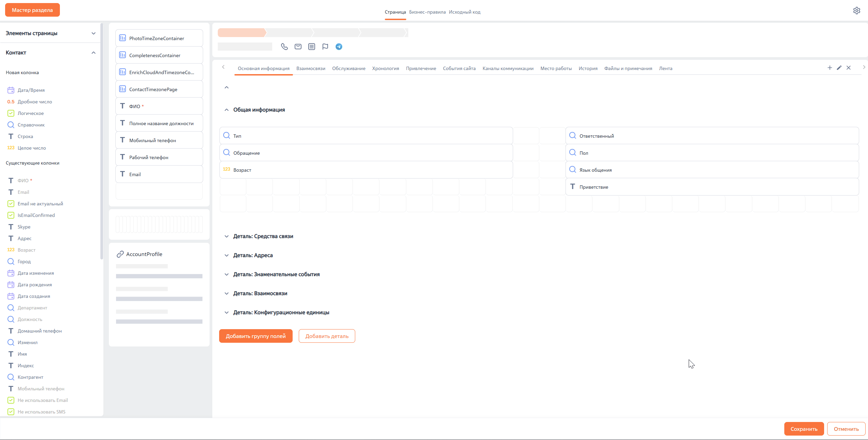Click the email envelope icon on the record header
This screenshot has height=440, width=868.
tap(298, 47)
